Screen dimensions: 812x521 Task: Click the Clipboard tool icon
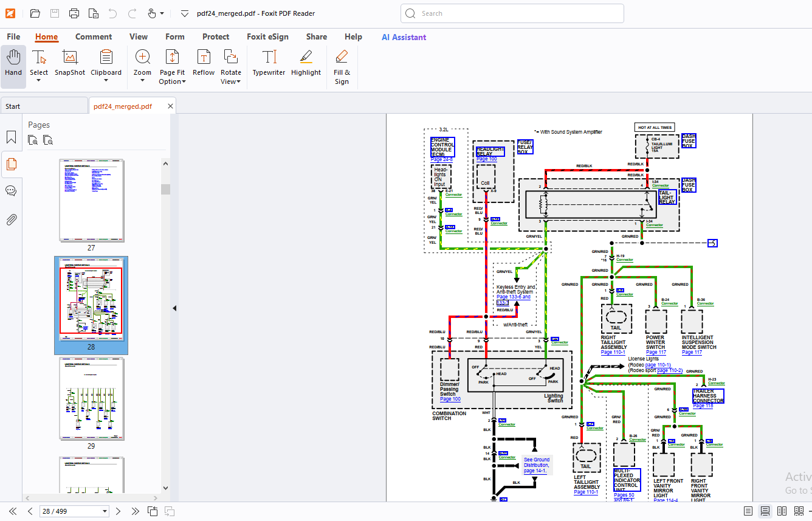[106, 58]
